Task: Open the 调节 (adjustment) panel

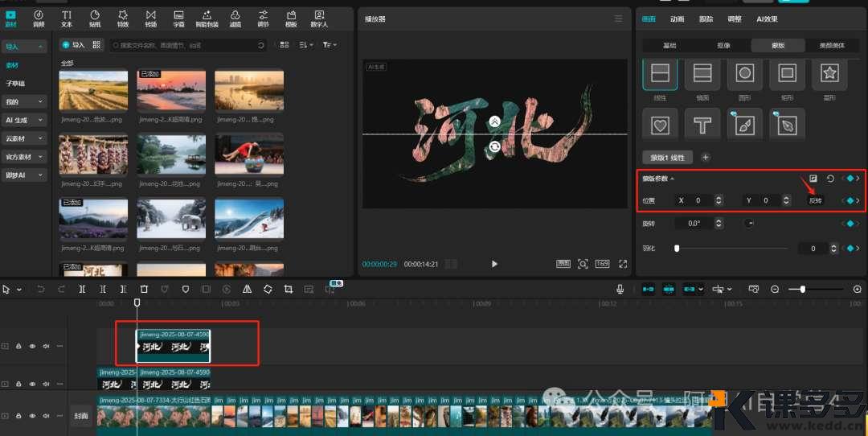Action: click(x=264, y=19)
